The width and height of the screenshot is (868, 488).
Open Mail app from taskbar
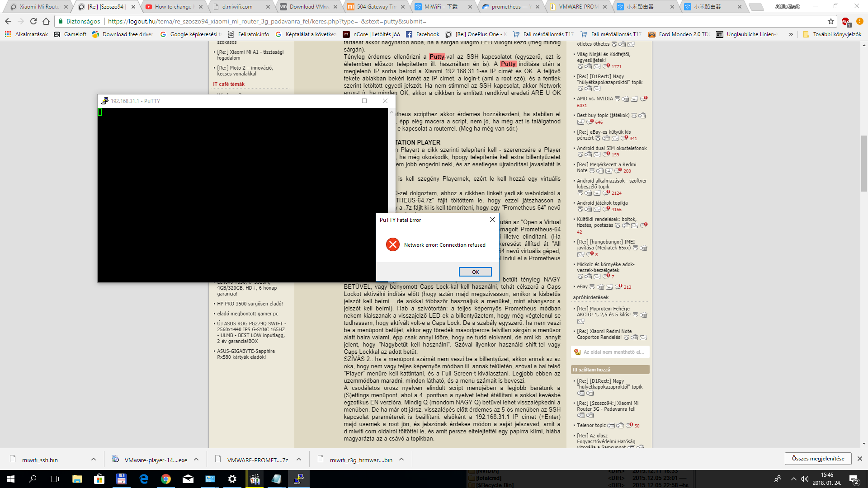click(x=188, y=479)
